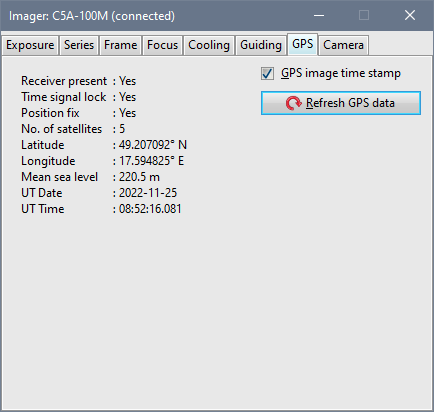Select the GPS tab

[302, 44]
